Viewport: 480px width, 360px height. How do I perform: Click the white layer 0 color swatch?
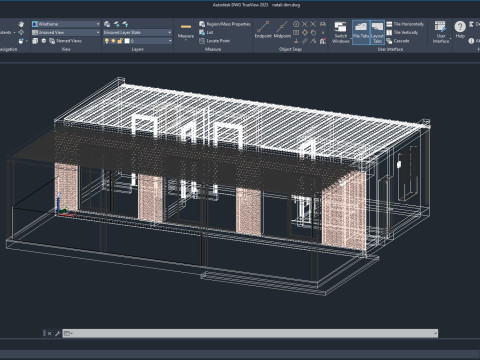coord(127,41)
